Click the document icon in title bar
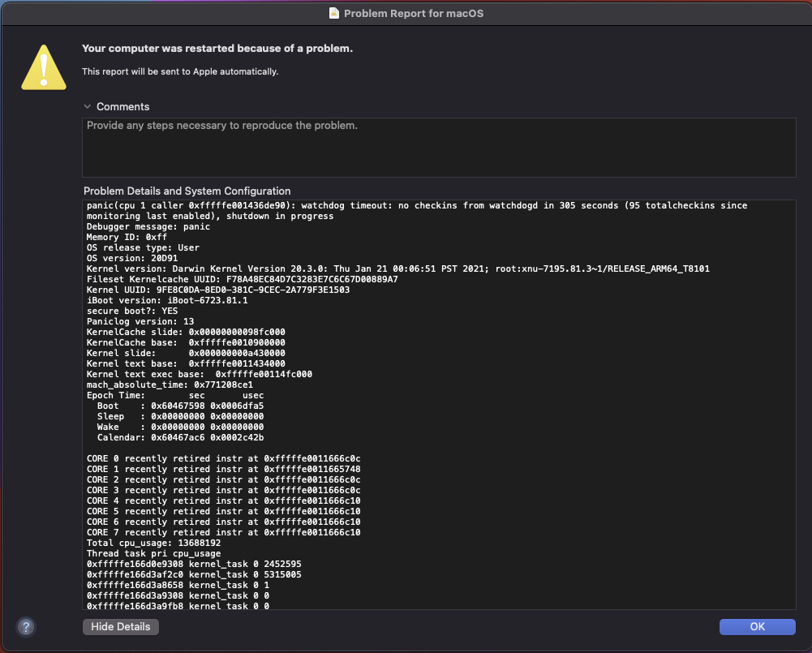The width and height of the screenshot is (812, 653). click(x=334, y=13)
